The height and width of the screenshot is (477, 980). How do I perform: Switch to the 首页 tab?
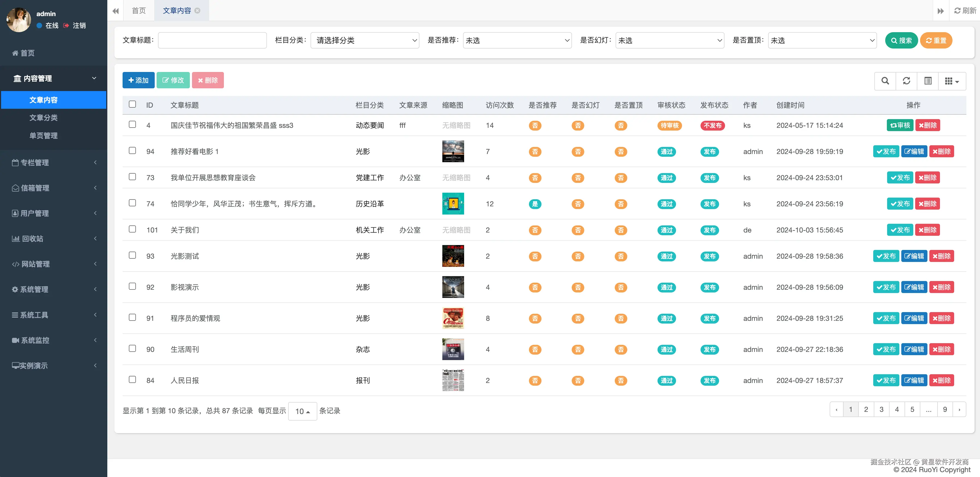[x=139, y=11]
